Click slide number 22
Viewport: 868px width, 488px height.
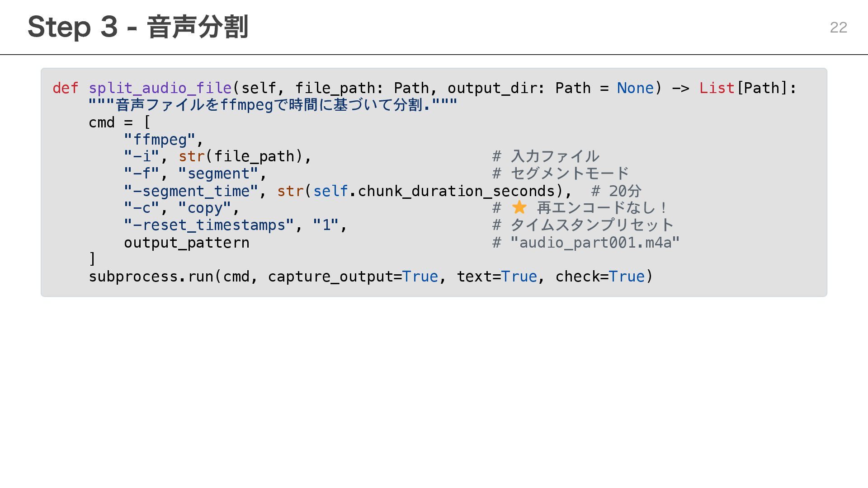(838, 28)
